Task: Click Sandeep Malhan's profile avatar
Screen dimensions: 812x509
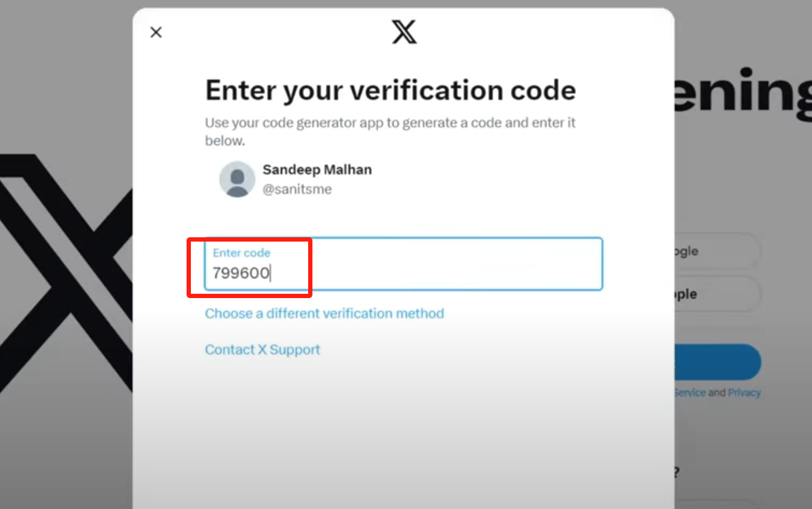Action: tap(237, 179)
